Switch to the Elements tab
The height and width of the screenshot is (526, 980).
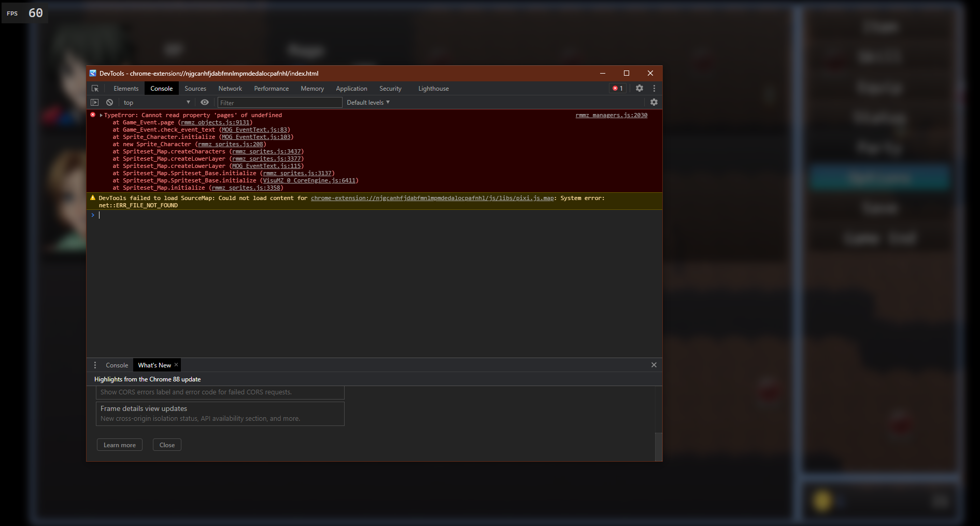tap(126, 89)
